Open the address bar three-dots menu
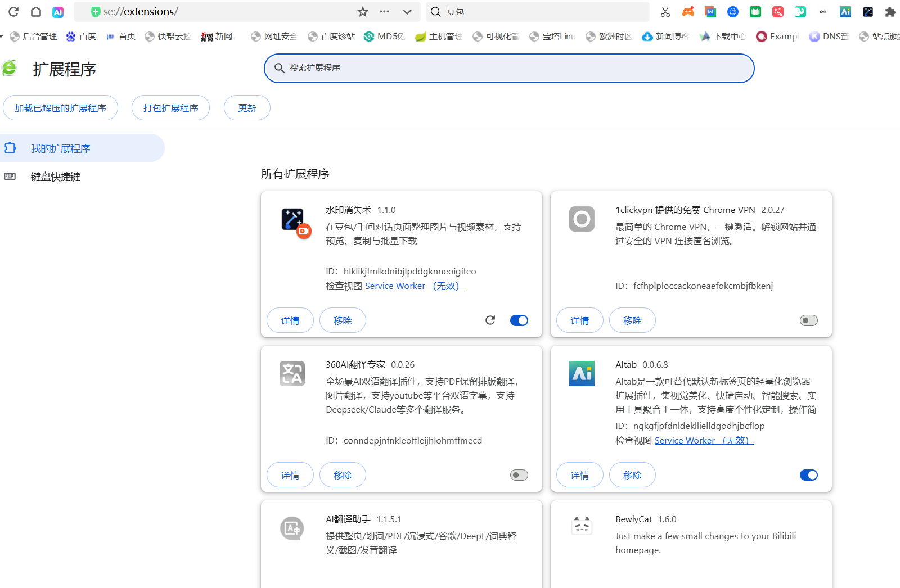The height and width of the screenshot is (588, 900). click(385, 12)
